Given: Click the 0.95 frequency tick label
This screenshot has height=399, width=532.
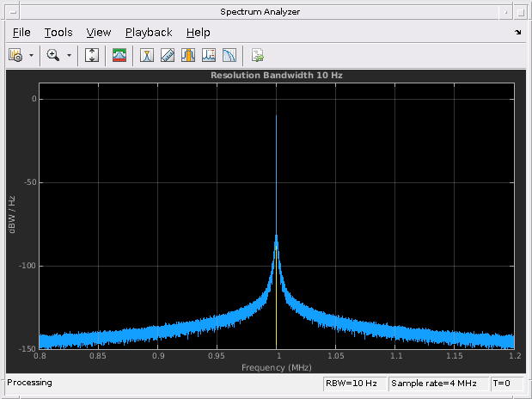Looking at the screenshot, I should (x=216, y=356).
